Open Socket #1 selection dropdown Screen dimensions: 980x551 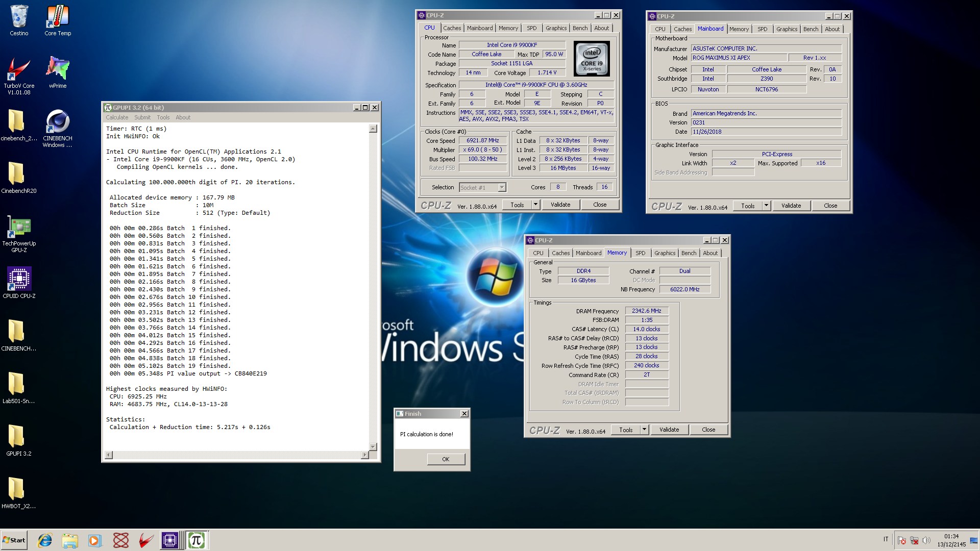(482, 187)
